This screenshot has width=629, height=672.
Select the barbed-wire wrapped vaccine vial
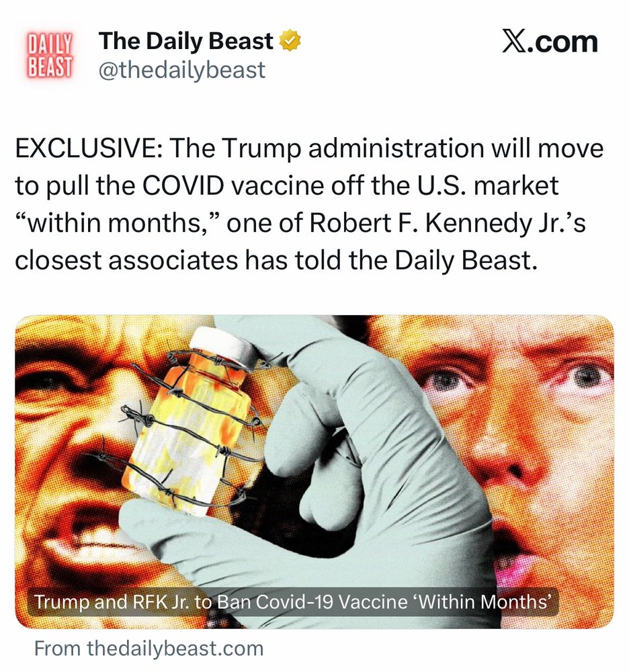193,422
